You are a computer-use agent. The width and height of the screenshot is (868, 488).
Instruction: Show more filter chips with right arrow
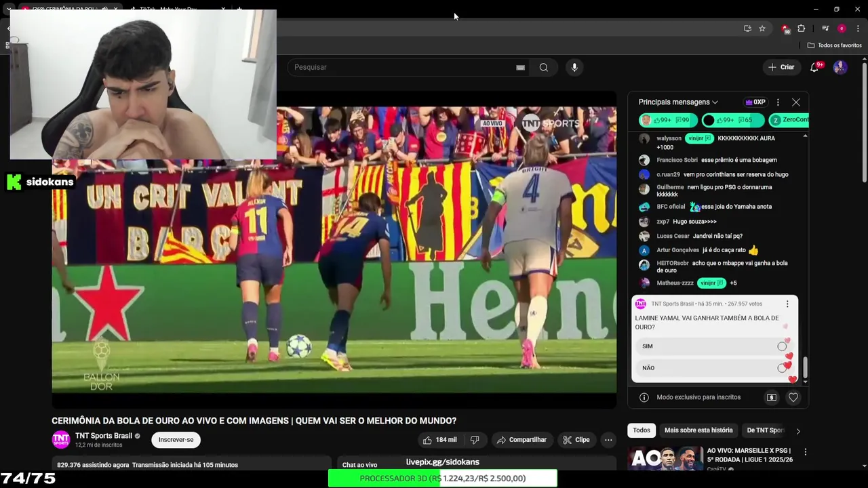798,431
